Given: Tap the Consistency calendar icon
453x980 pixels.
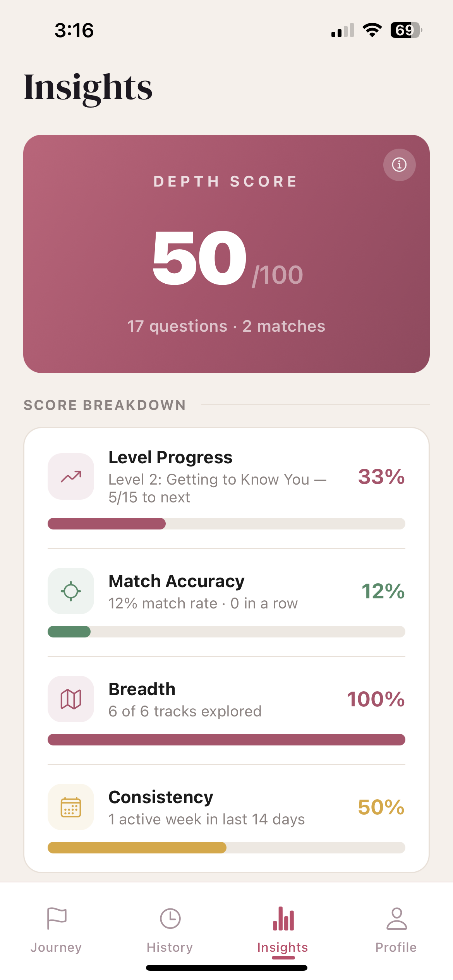Looking at the screenshot, I should click(x=70, y=807).
